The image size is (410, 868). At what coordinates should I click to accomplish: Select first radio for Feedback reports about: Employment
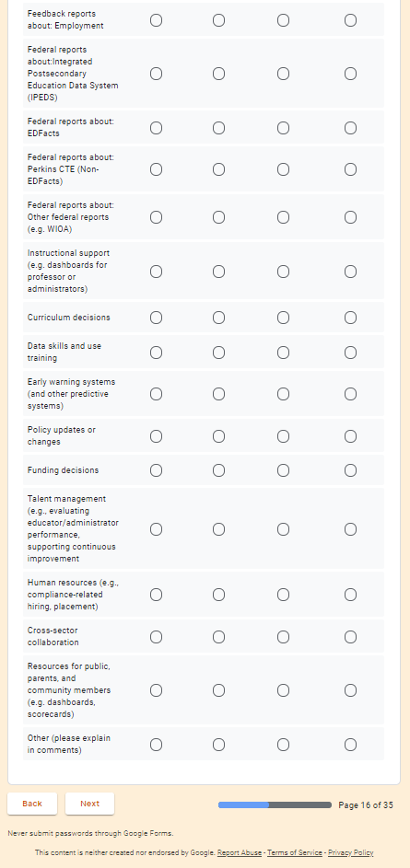(157, 20)
